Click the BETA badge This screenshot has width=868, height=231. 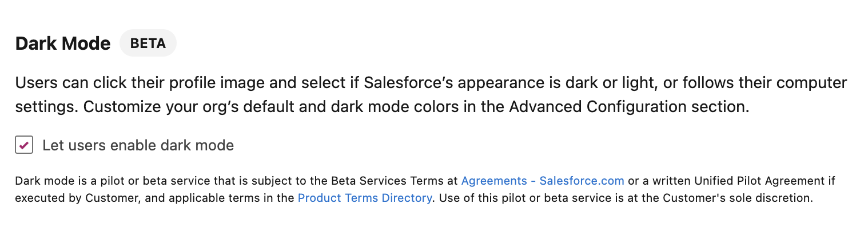pos(148,43)
